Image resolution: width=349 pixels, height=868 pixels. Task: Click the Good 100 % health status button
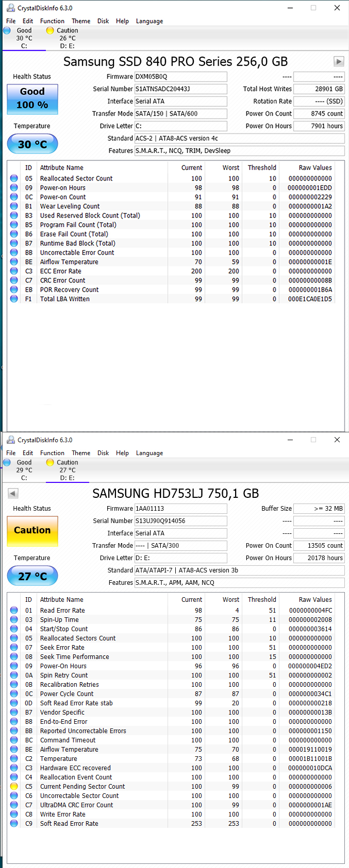[x=32, y=99]
